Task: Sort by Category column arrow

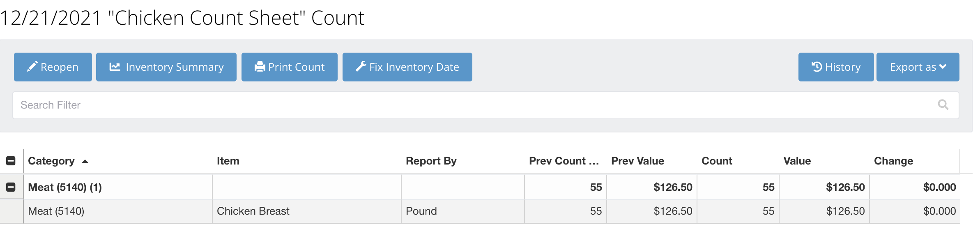Action: pos(85,161)
